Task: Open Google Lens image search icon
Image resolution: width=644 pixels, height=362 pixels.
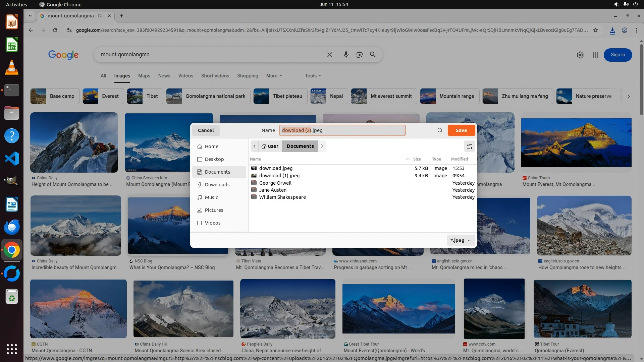Action: [x=359, y=55]
